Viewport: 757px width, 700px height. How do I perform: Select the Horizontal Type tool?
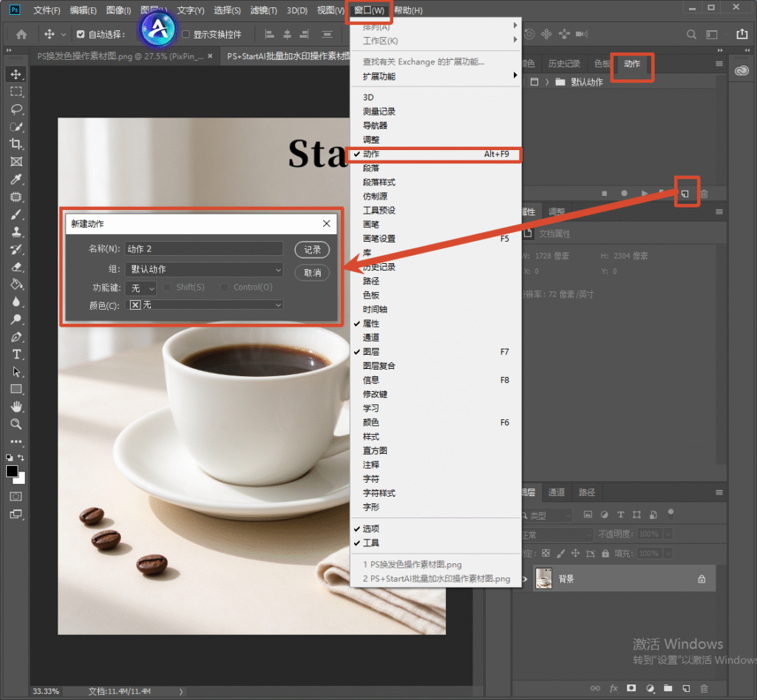[x=16, y=354]
